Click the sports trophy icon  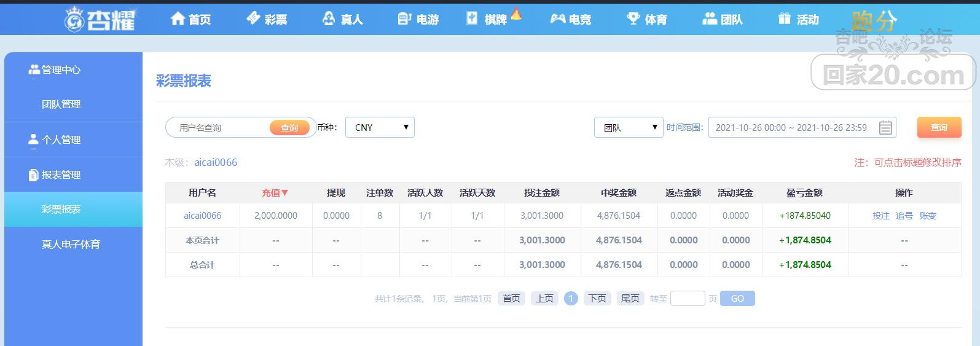tap(633, 19)
